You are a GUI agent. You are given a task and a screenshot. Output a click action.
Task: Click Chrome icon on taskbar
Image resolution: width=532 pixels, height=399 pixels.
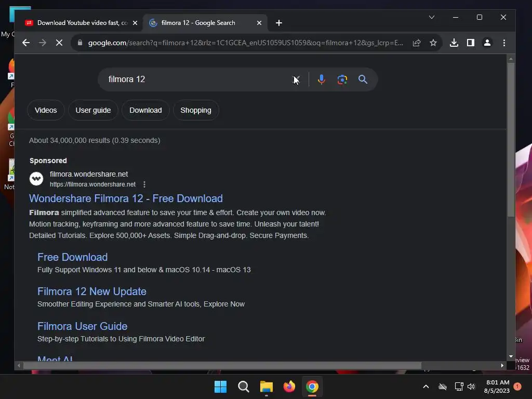click(312, 387)
